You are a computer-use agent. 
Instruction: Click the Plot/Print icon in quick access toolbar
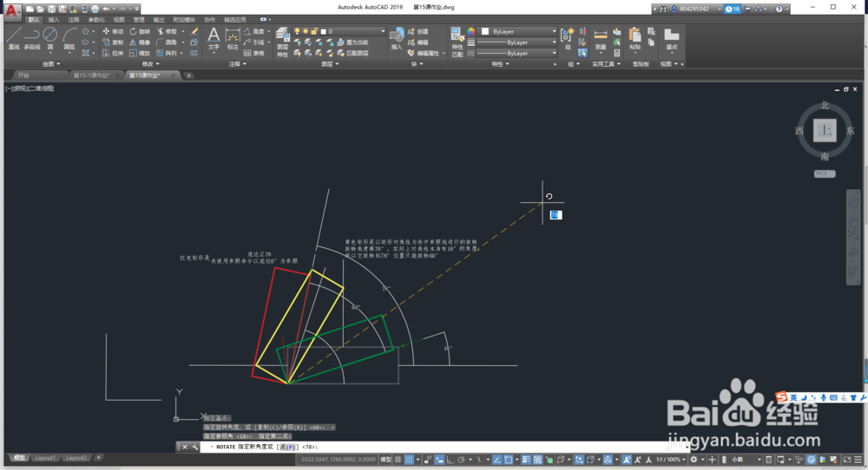pos(95,9)
